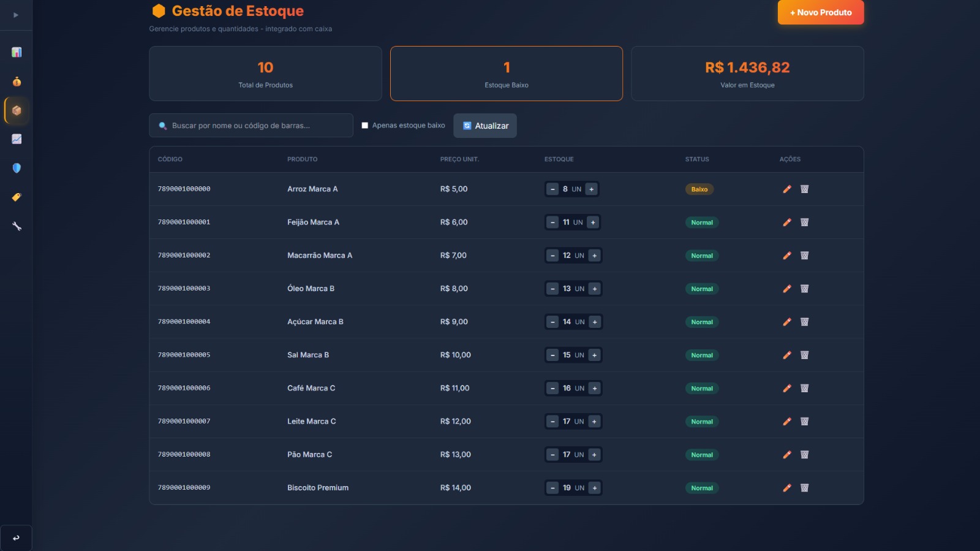Decrease Café Marca C stock with minus
This screenshot has height=551, width=980.
[x=552, y=388]
